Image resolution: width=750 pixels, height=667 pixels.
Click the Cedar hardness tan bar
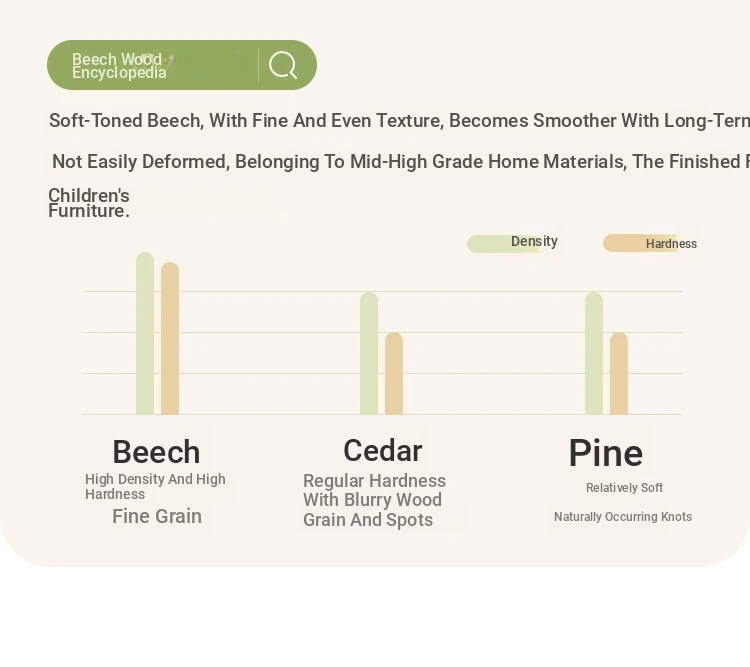point(394,373)
